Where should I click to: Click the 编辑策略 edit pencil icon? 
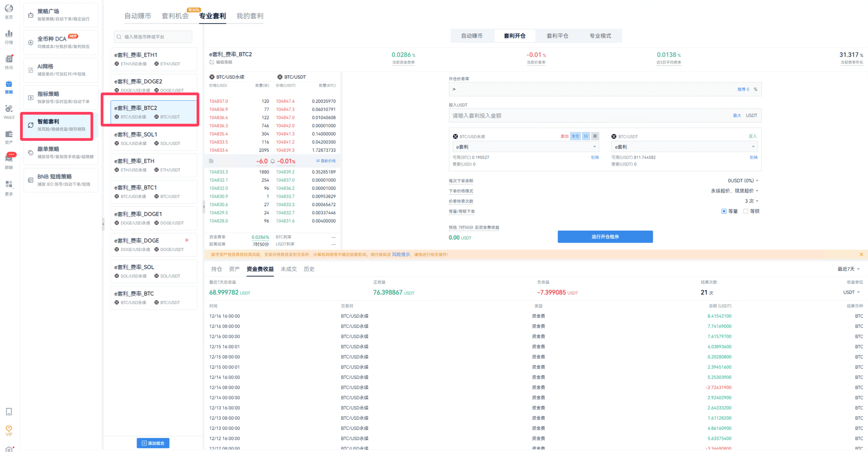(x=212, y=62)
